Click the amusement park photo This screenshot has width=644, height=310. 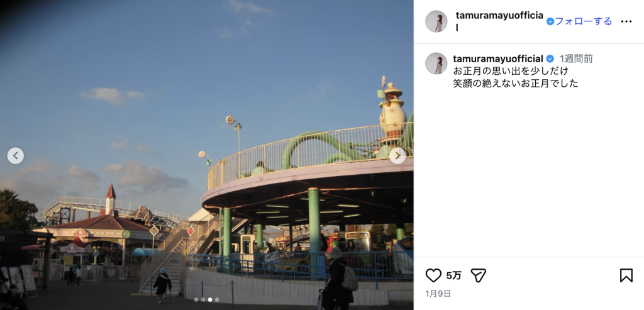[206, 155]
